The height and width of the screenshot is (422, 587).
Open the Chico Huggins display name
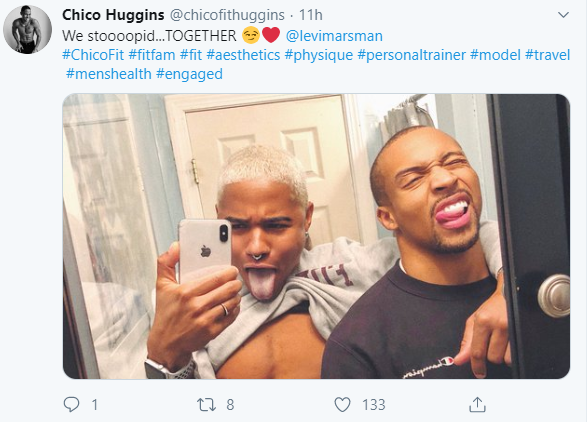point(113,15)
